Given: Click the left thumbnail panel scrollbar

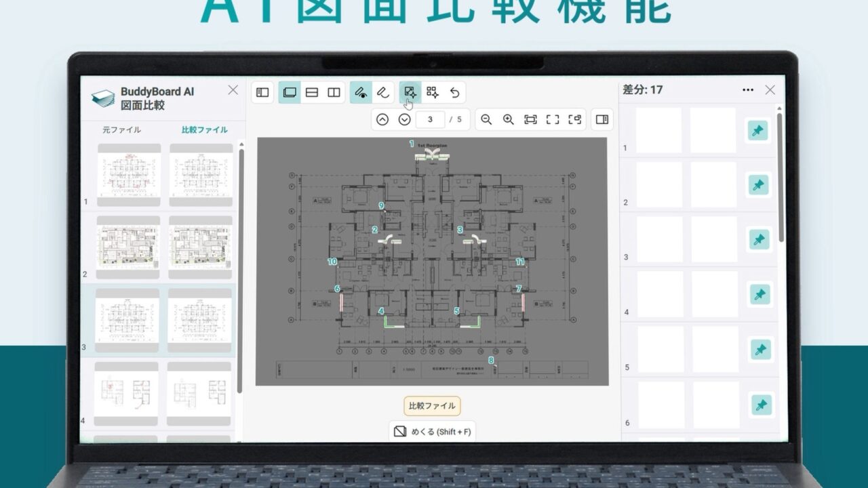Looking at the screenshot, I should pos(239,271).
